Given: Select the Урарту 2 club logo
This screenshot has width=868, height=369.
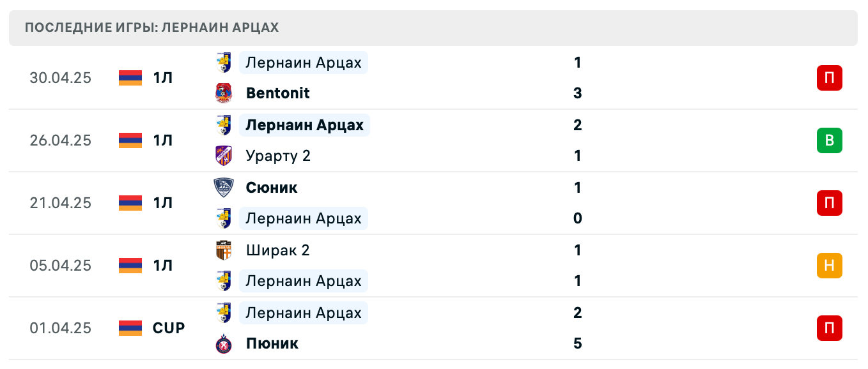Looking at the screenshot, I should [224, 155].
